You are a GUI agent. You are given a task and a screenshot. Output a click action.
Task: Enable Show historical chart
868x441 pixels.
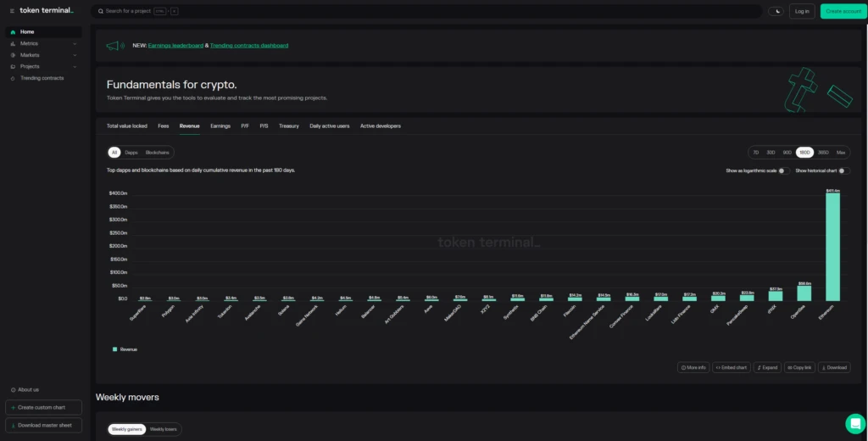point(843,170)
